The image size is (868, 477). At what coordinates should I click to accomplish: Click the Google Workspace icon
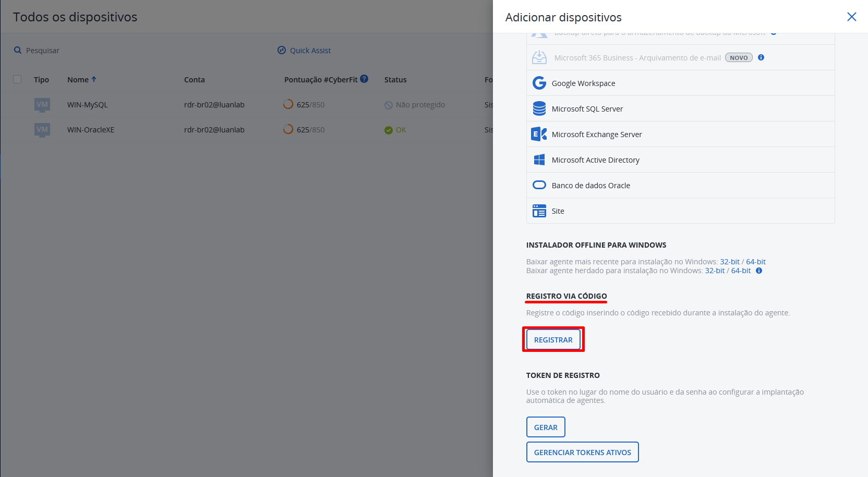pyautogui.click(x=539, y=83)
